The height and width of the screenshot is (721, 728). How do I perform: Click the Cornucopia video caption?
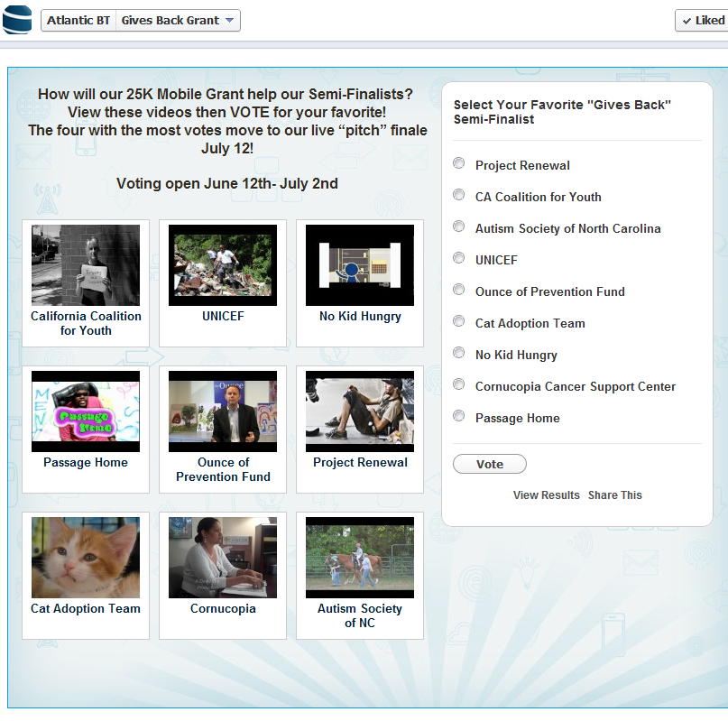coord(223,609)
